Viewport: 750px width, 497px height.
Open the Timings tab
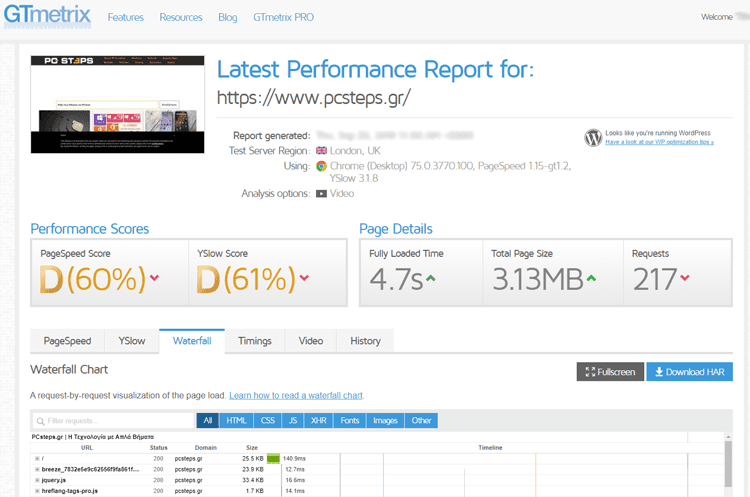pos(255,341)
